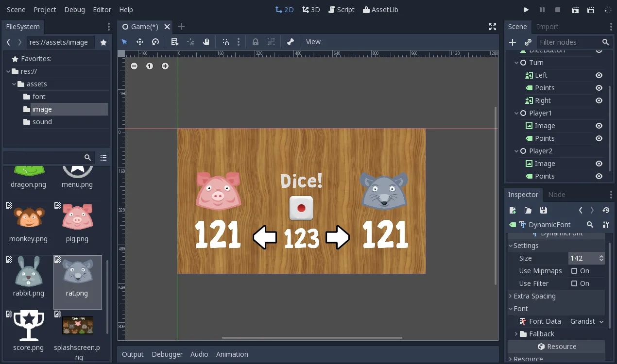Screen dimensions: 617x364
Task: Select the Rotate Mode tool
Action: click(x=155, y=42)
